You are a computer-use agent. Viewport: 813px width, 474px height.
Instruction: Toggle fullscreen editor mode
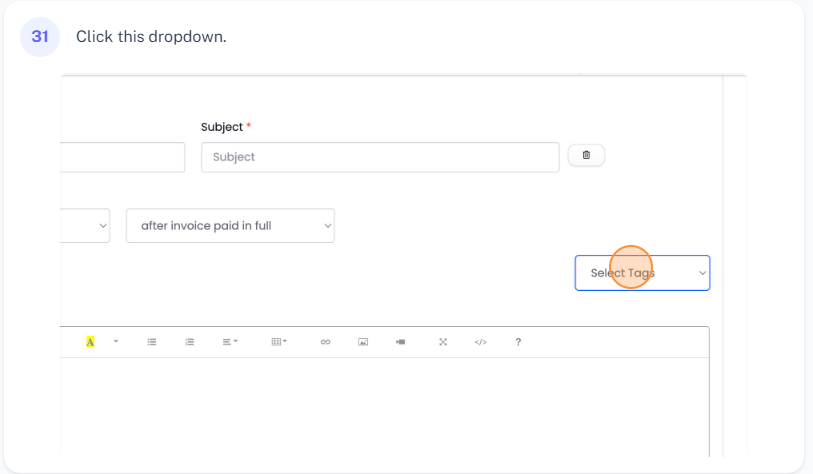click(442, 342)
